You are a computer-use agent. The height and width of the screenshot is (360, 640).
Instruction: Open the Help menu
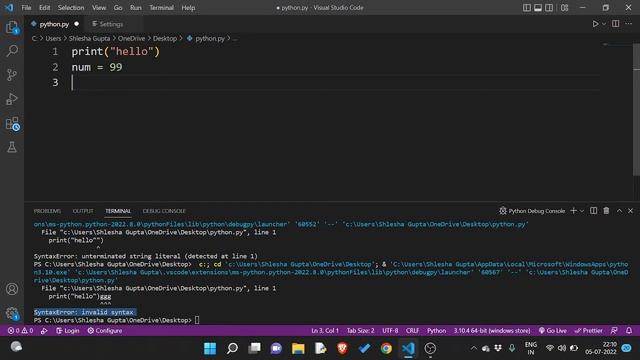(188, 8)
